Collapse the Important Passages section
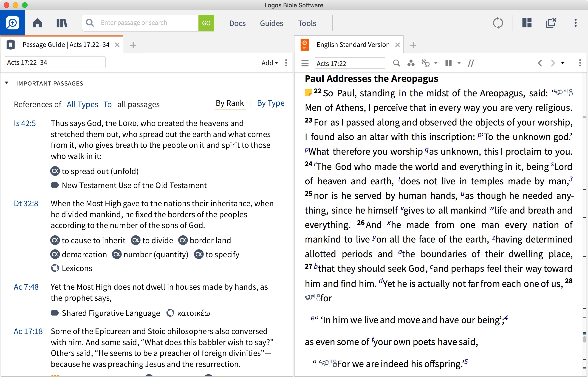The height and width of the screenshot is (377, 588). (7, 83)
